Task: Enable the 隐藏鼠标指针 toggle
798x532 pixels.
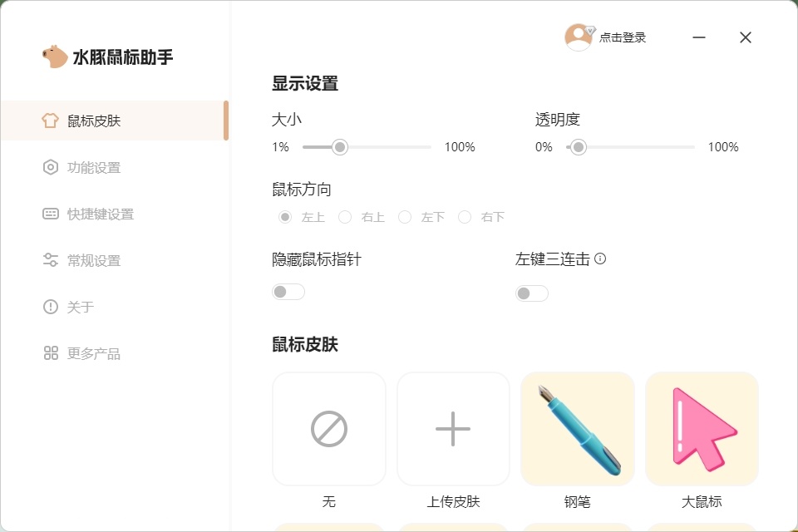Action: coord(288,292)
